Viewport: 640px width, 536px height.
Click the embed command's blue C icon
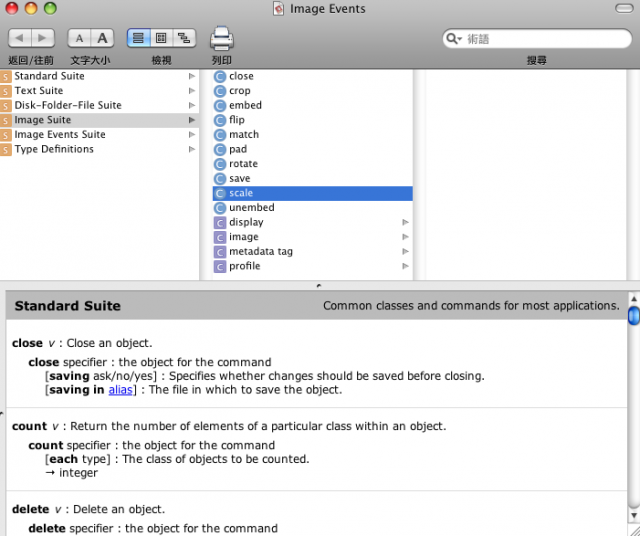click(220, 106)
